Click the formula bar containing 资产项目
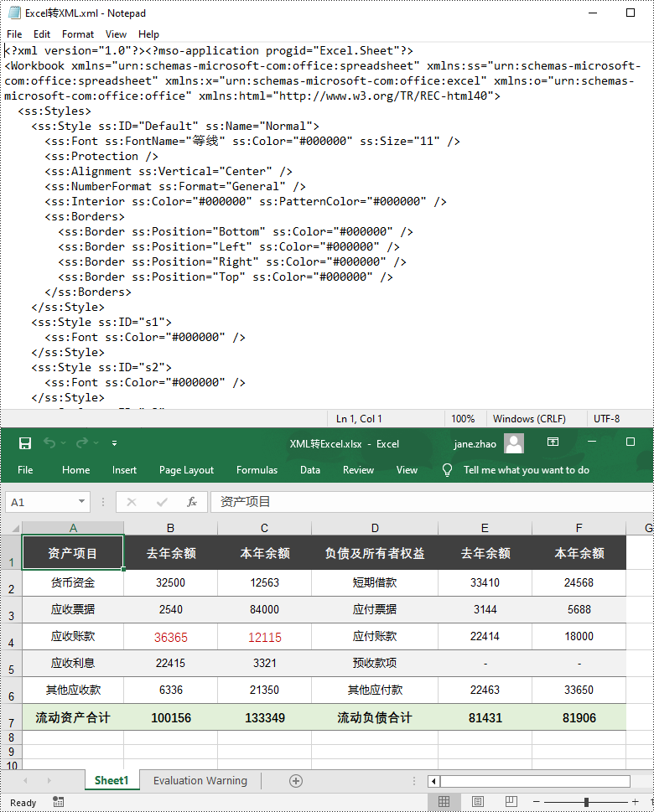The image size is (654, 812). click(431, 502)
